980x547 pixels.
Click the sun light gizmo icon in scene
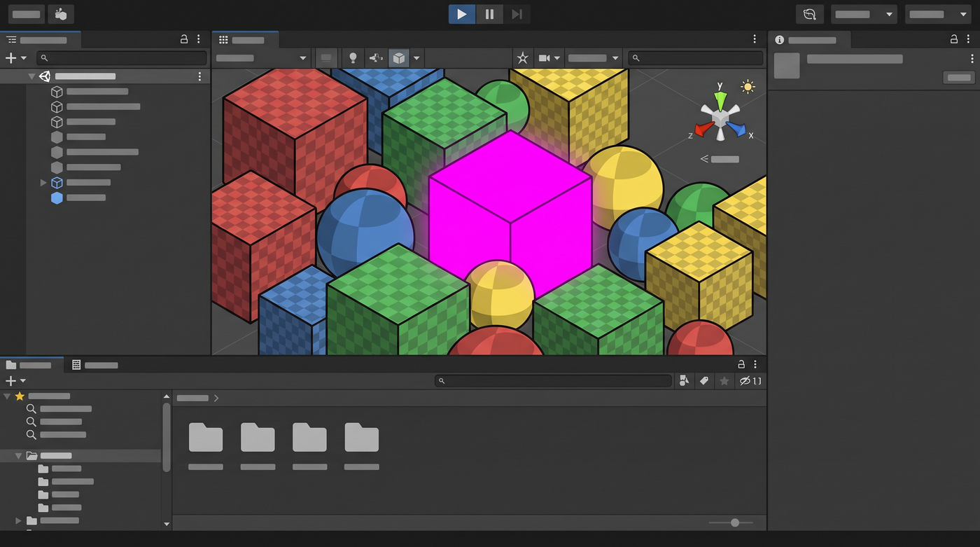coord(748,87)
